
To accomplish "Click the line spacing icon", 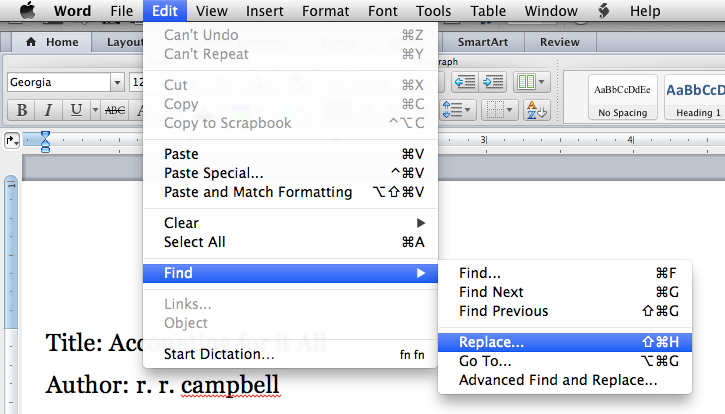I will (x=452, y=110).
